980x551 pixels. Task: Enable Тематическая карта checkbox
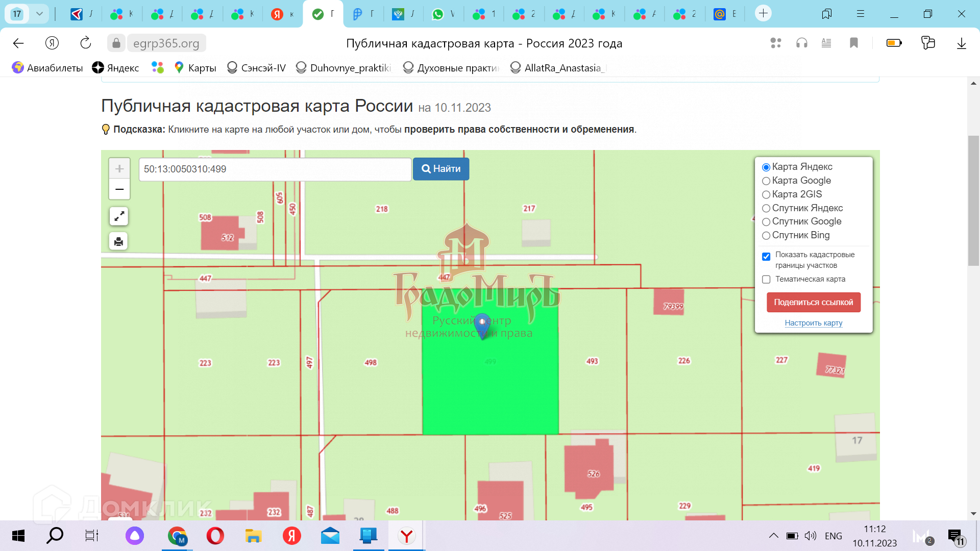pos(766,280)
